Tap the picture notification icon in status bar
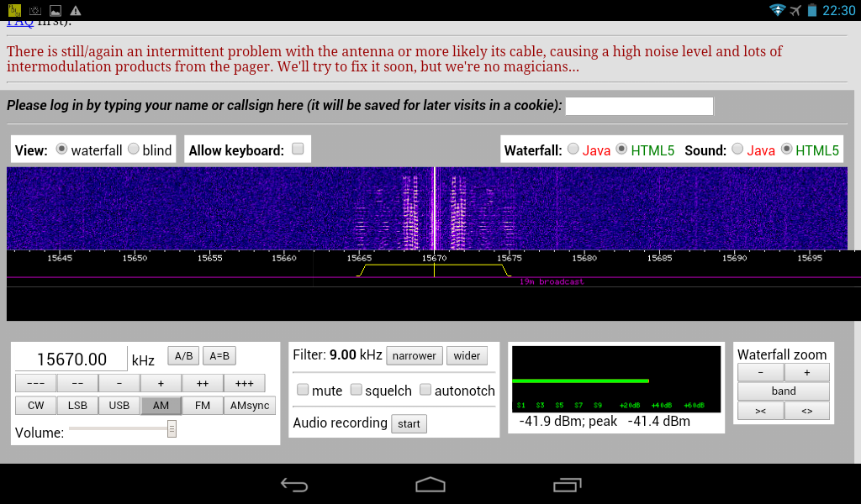This screenshot has height=504, width=861. 55,10
